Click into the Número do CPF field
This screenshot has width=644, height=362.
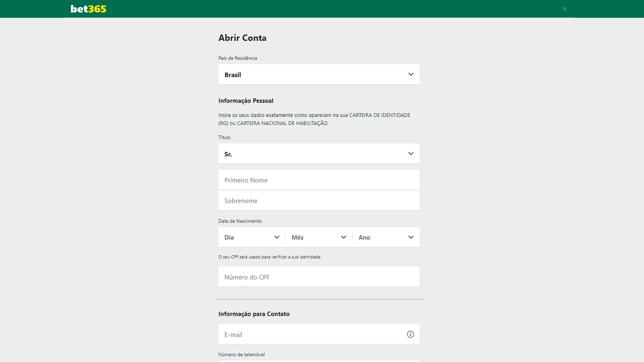(319, 277)
